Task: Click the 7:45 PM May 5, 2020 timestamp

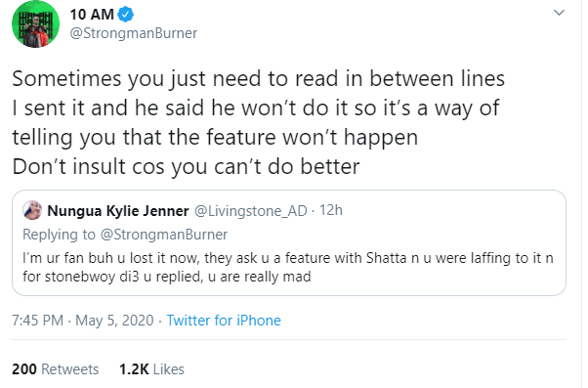Action: point(83,321)
